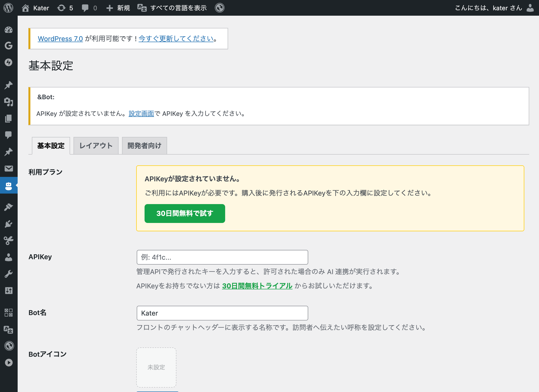Viewport: 539px width, 392px height.
Task: Switch to the レイアウト tab
Action: (96, 146)
